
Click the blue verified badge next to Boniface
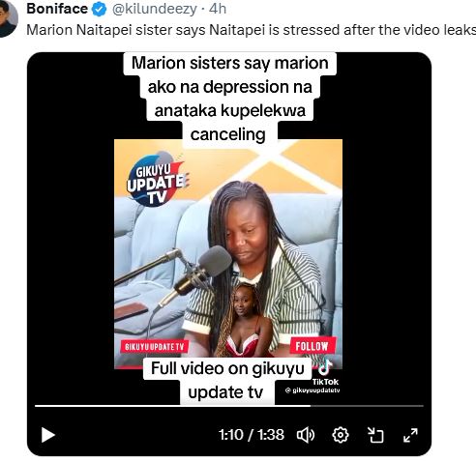click(x=100, y=9)
